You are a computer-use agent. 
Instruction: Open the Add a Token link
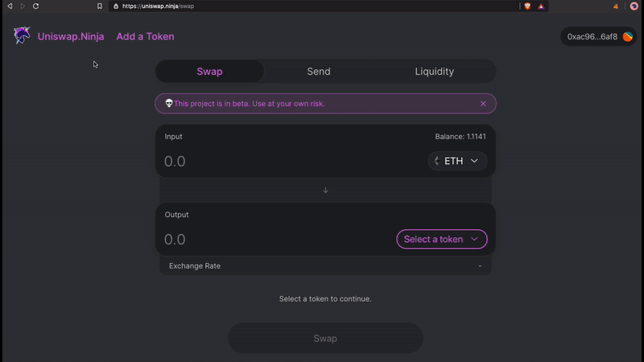(145, 36)
